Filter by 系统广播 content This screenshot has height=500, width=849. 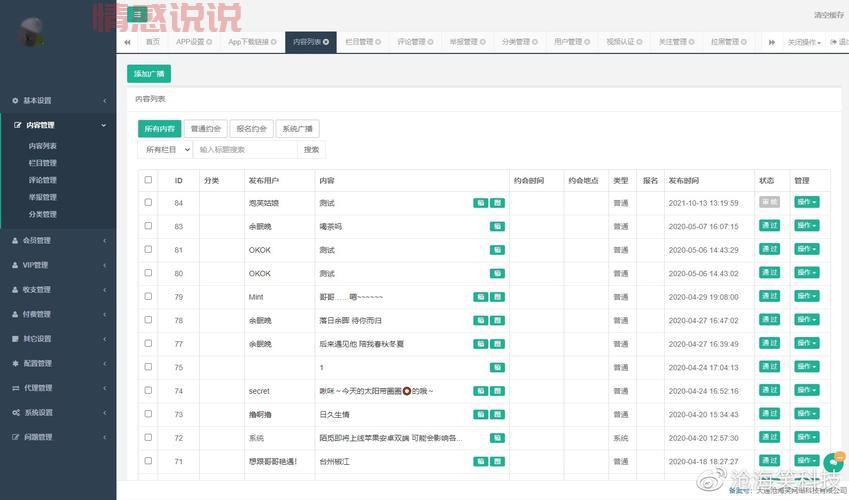click(x=298, y=129)
